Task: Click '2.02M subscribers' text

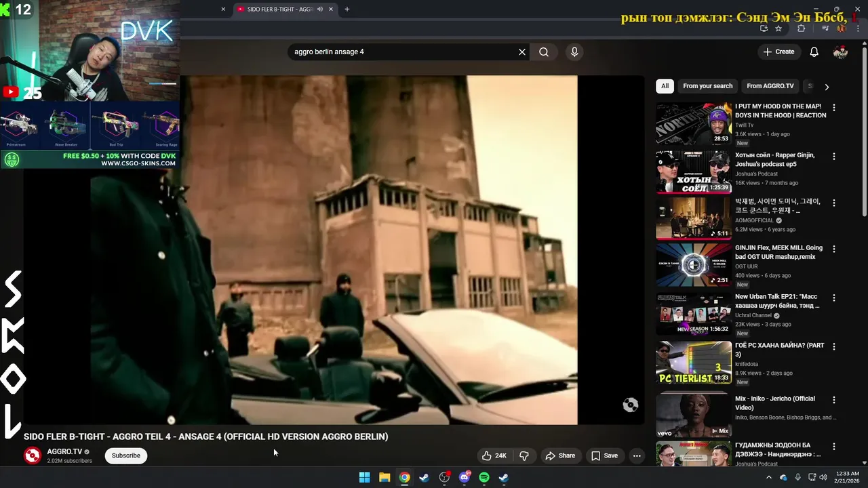Action: [x=69, y=461]
